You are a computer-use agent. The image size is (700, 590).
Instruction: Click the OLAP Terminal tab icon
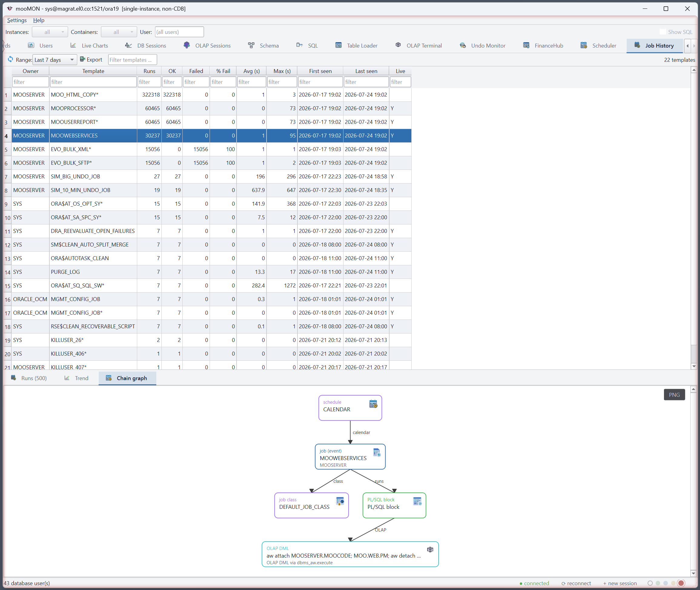click(398, 45)
